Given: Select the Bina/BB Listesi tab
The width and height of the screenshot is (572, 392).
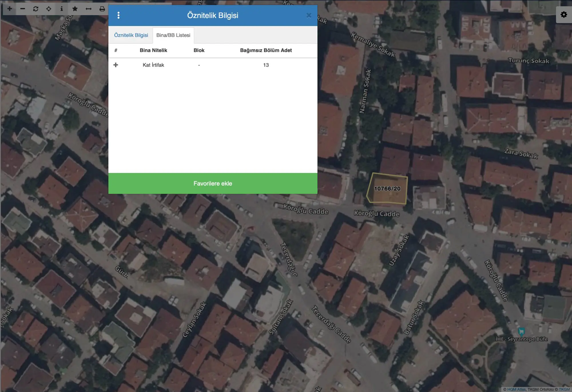Looking at the screenshot, I should click(x=173, y=35).
